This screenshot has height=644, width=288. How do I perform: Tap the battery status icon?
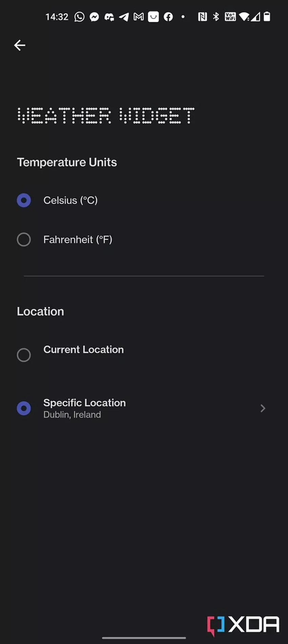[x=267, y=17]
